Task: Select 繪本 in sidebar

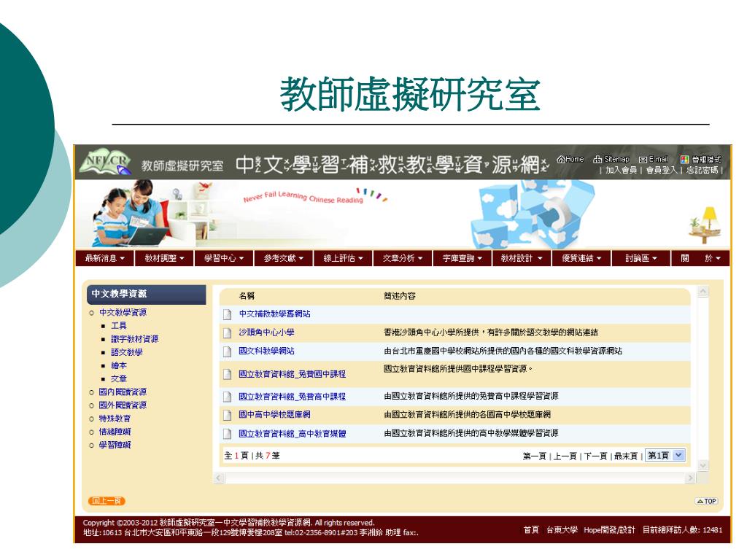Action: (x=119, y=366)
